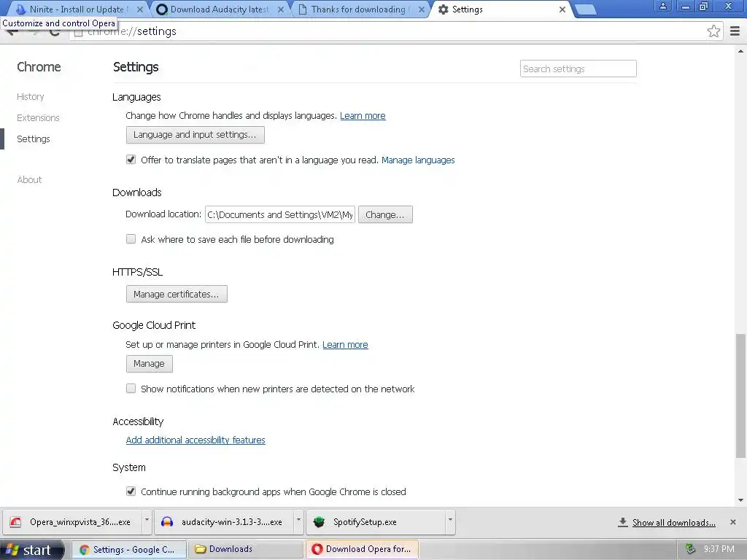Enable new printer notifications checkbox
Image resolution: width=747 pixels, height=560 pixels.
[131, 389]
